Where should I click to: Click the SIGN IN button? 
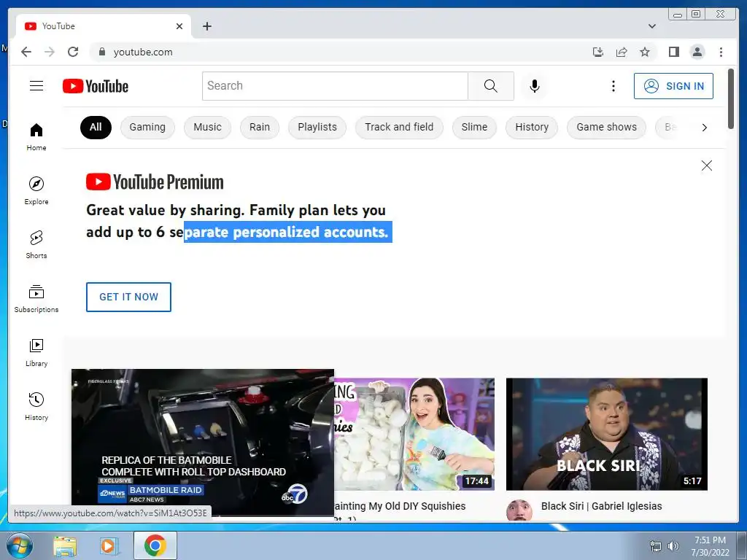[x=673, y=86]
